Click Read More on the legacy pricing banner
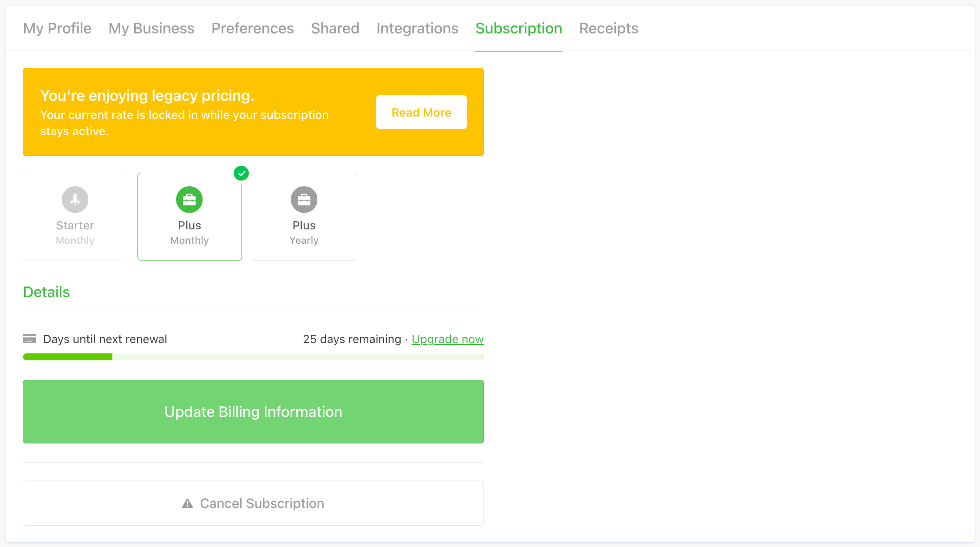980x547 pixels. click(x=421, y=112)
